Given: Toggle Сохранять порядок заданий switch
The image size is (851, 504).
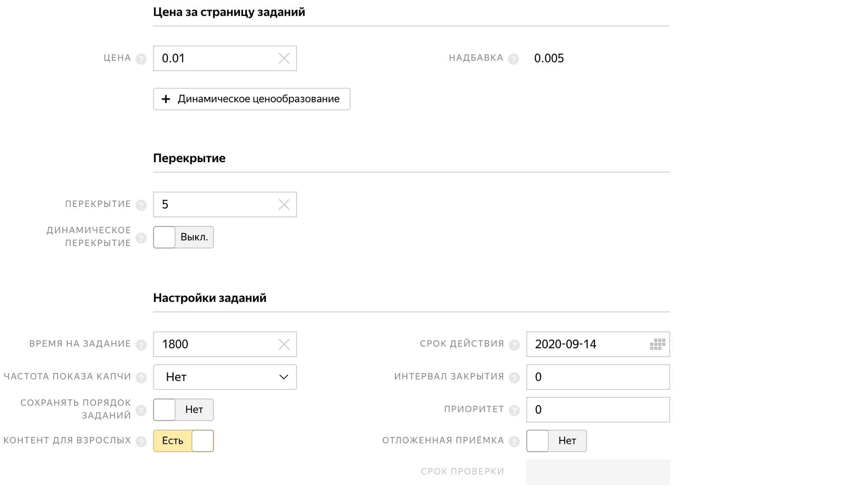Looking at the screenshot, I should [183, 410].
